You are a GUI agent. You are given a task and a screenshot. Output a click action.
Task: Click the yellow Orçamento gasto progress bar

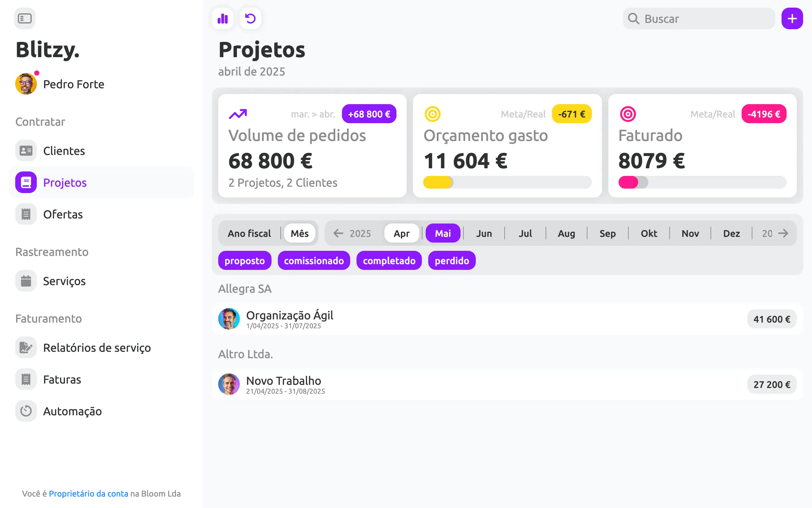(507, 182)
